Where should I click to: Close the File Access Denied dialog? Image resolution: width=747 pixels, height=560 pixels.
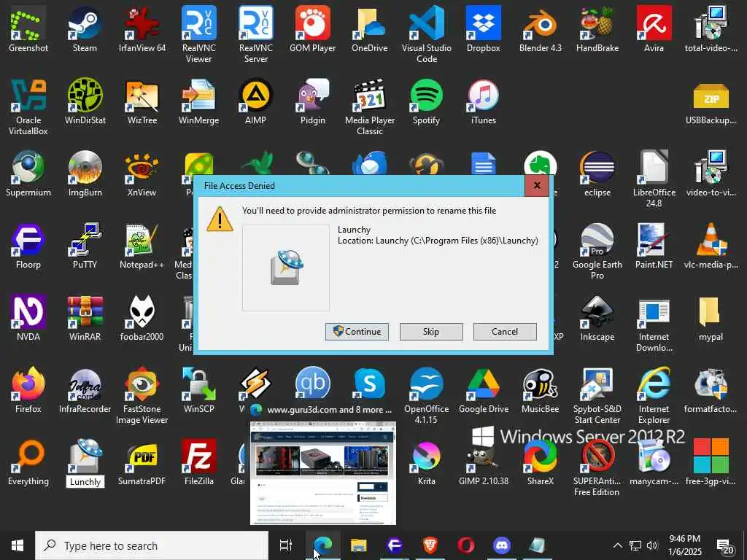coord(536,186)
